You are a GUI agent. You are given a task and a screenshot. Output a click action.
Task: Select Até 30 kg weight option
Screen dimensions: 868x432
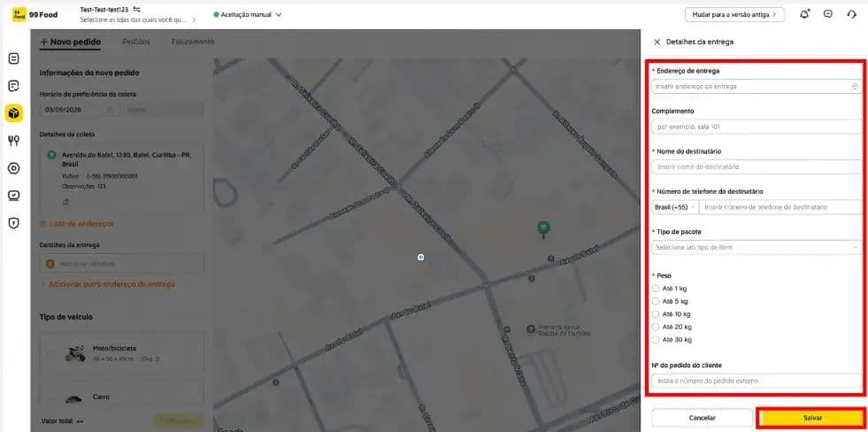point(672,340)
